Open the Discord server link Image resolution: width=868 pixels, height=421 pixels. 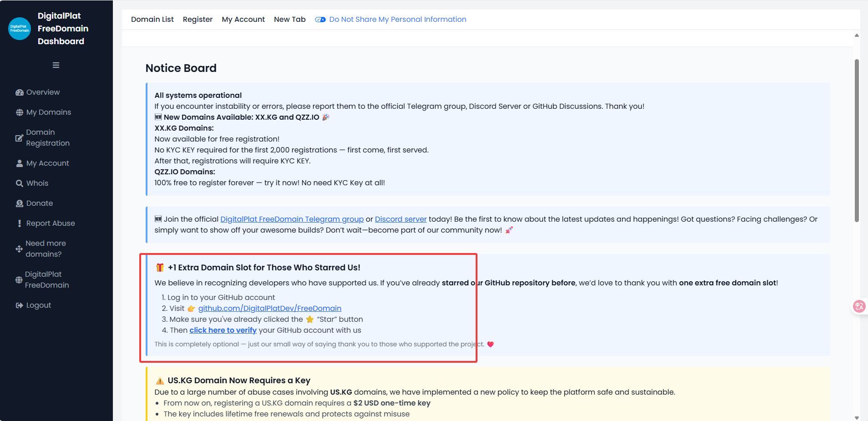pyautogui.click(x=401, y=219)
